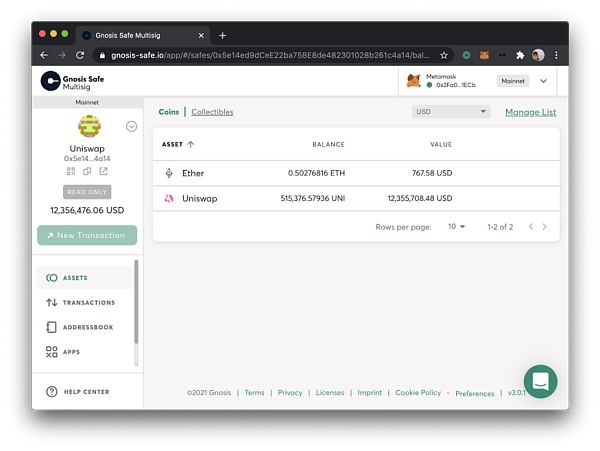The height and width of the screenshot is (451, 600).
Task: Open the Chrome profile avatar
Action: [538, 55]
